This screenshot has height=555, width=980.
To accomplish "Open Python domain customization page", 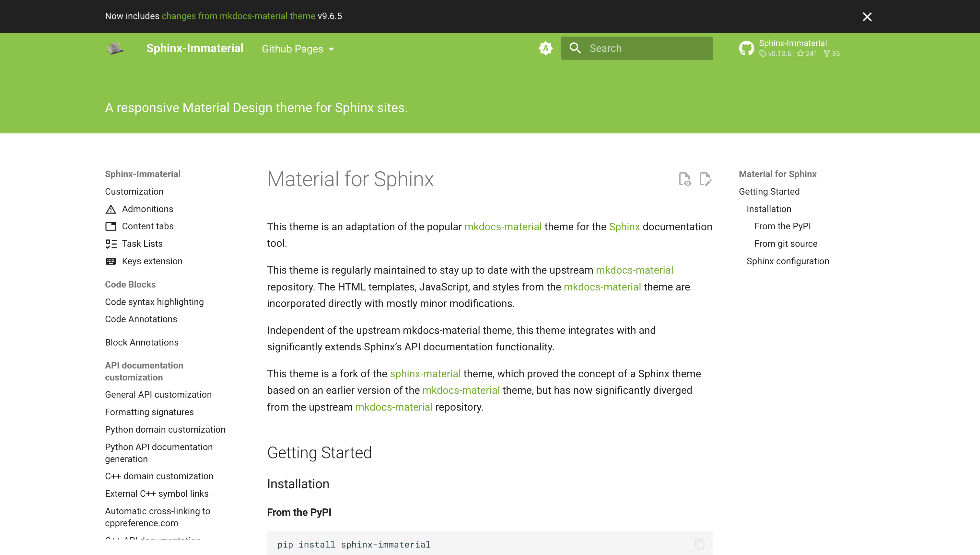I will point(165,430).
